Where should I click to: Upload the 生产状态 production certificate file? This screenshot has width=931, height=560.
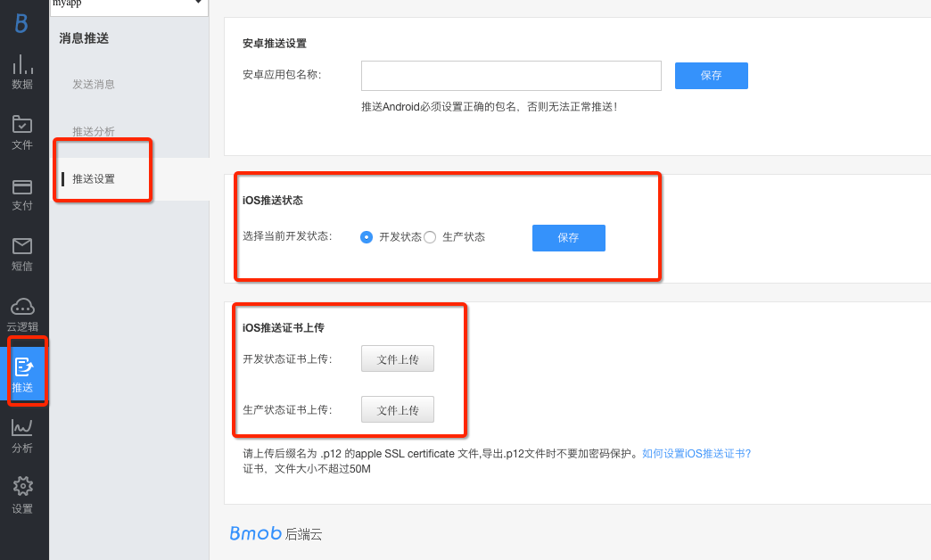tap(397, 410)
